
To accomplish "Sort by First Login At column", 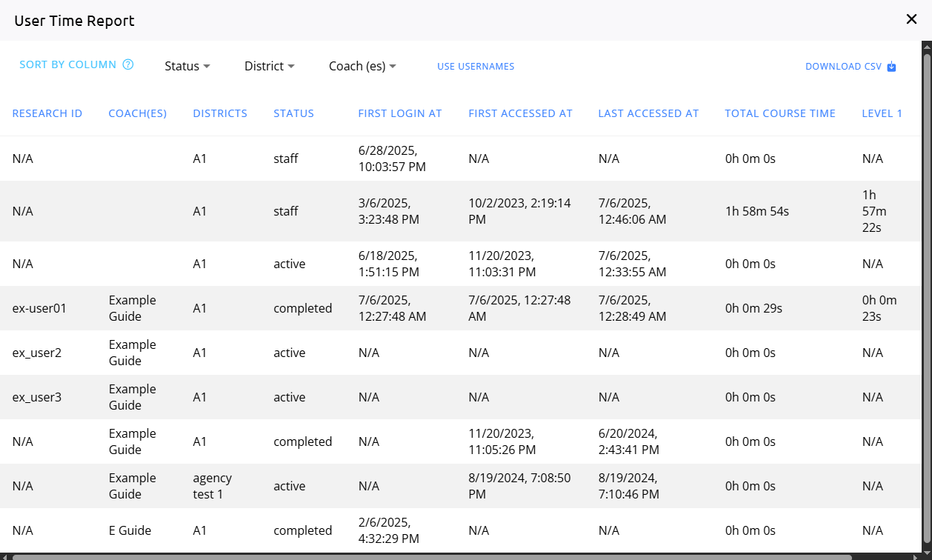I will (400, 113).
